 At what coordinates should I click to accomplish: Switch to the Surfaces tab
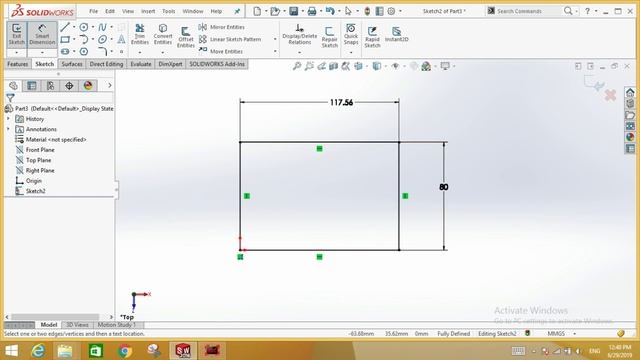coord(72,64)
